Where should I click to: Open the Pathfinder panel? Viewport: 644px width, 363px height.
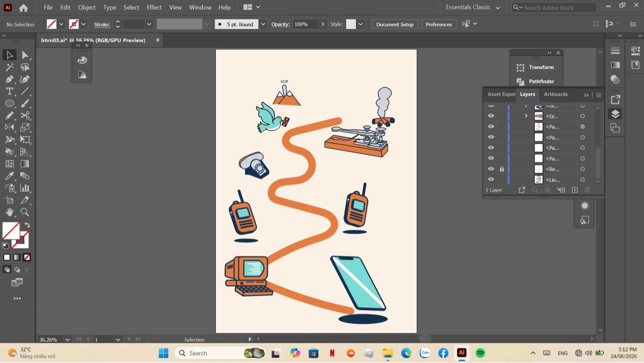pyautogui.click(x=535, y=82)
